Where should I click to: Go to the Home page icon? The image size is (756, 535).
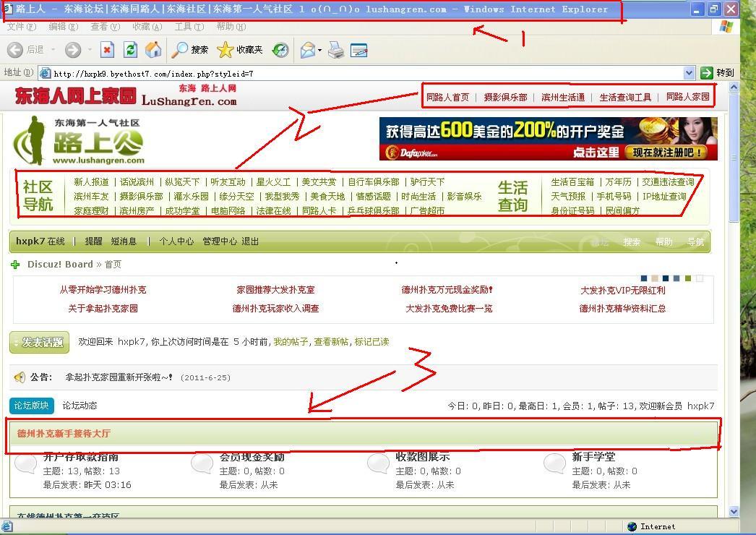pyautogui.click(x=153, y=50)
